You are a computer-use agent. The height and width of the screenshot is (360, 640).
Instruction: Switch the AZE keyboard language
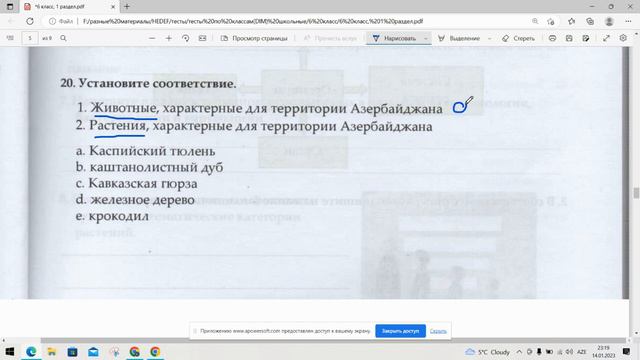[582, 352]
